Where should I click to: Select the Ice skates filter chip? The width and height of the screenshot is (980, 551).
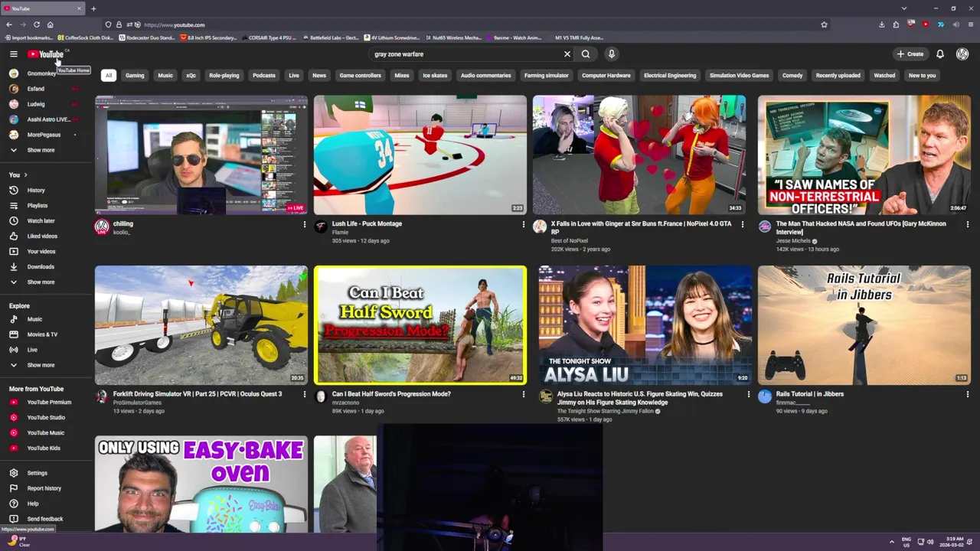[435, 75]
